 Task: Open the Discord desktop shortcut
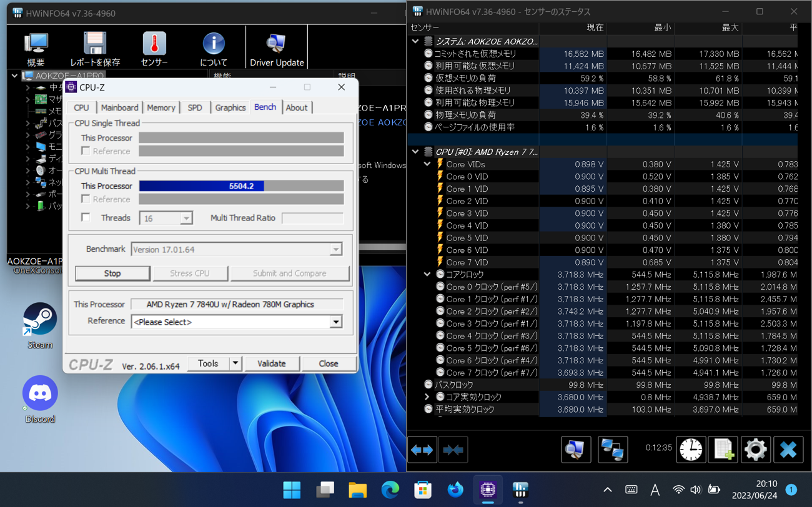40,400
